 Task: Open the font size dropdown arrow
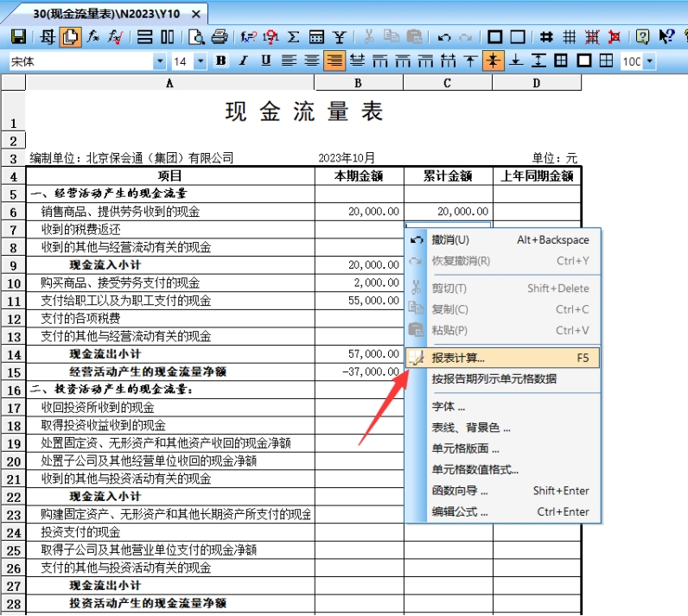coord(201,61)
